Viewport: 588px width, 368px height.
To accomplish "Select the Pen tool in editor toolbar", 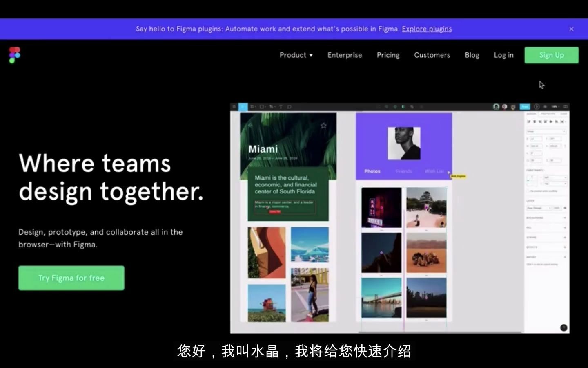I will tap(272, 107).
